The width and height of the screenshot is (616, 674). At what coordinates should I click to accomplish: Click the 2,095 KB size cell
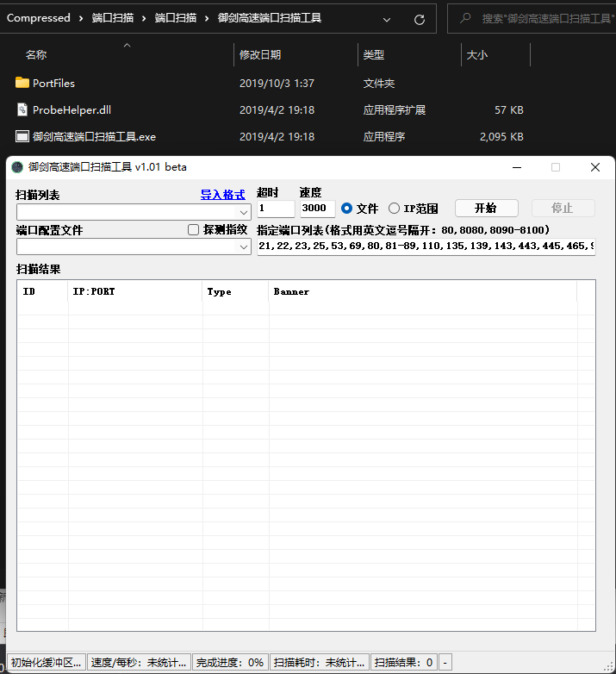[x=501, y=137]
